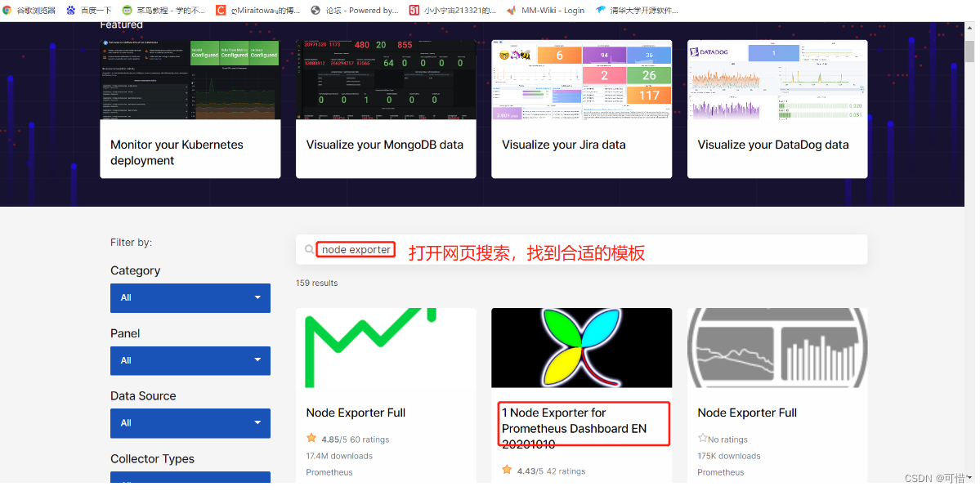Click the 175K downloads text
980x491 pixels.
coord(729,456)
